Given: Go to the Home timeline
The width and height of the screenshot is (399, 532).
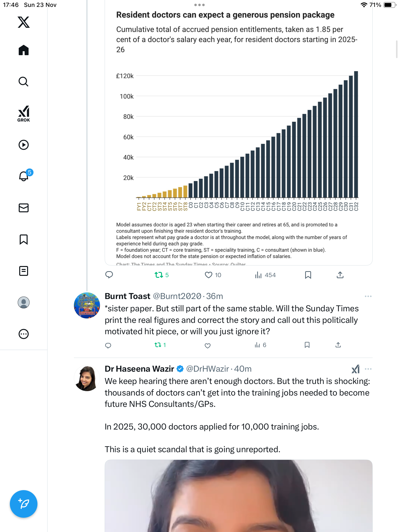Looking at the screenshot, I should click(x=24, y=50).
